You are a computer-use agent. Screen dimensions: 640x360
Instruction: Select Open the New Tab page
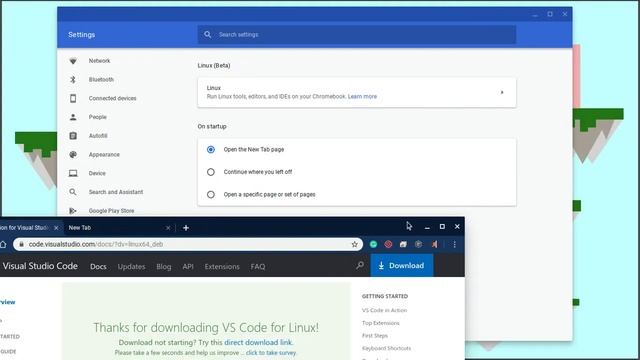click(x=211, y=150)
